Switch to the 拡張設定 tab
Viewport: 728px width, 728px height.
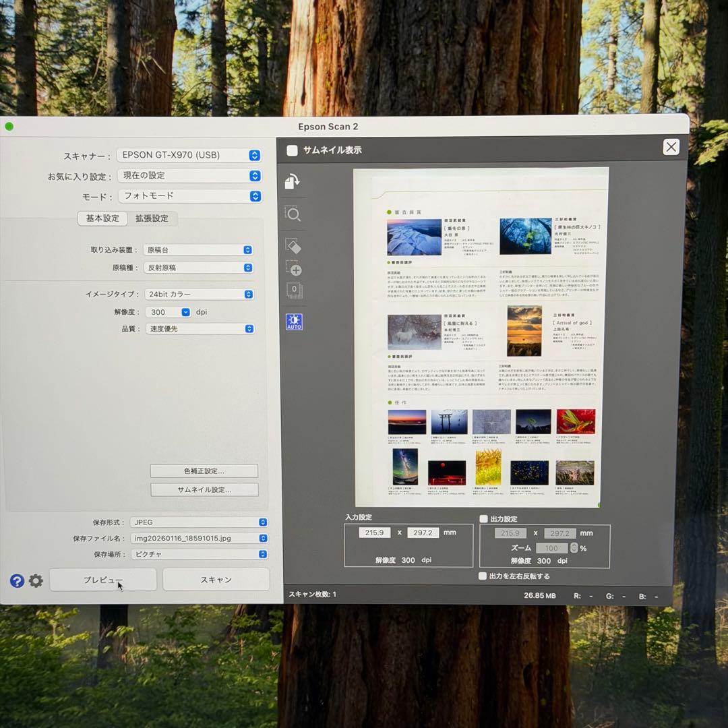tap(152, 218)
